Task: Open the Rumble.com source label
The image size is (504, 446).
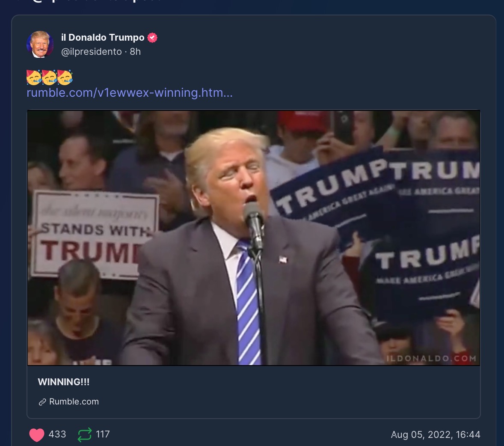Action: tap(74, 401)
